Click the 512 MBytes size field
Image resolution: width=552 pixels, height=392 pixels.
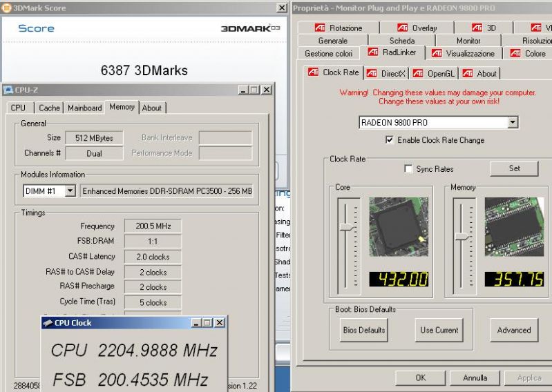point(94,138)
